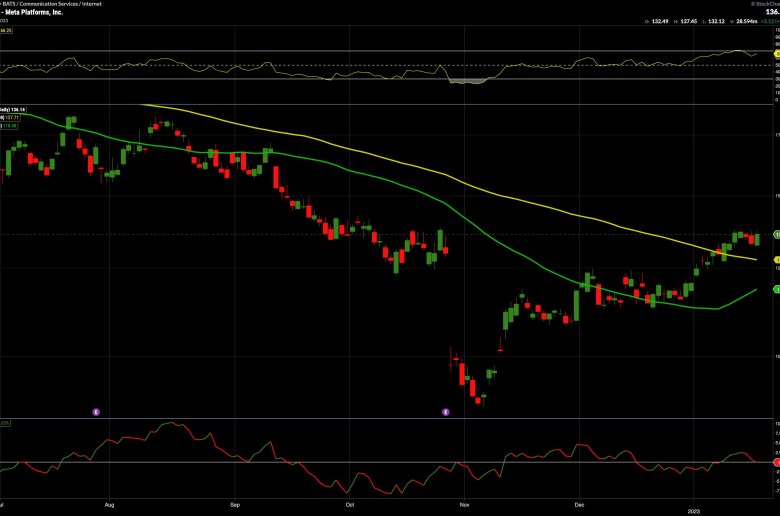Click the volume value 28.594m
The image size is (780, 516).
[747, 21]
